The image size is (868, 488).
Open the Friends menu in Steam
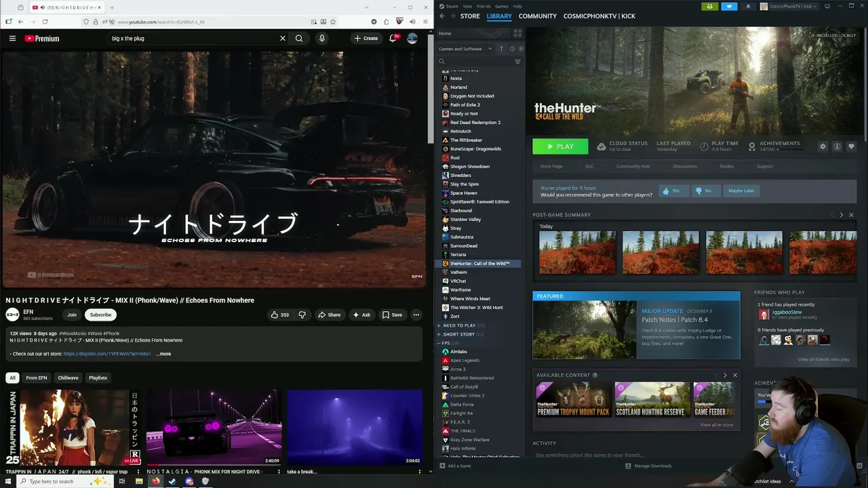484,6
